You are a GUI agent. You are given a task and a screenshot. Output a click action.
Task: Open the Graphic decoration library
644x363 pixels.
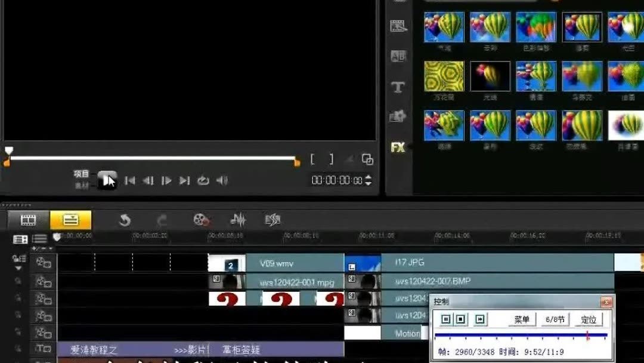[398, 118]
